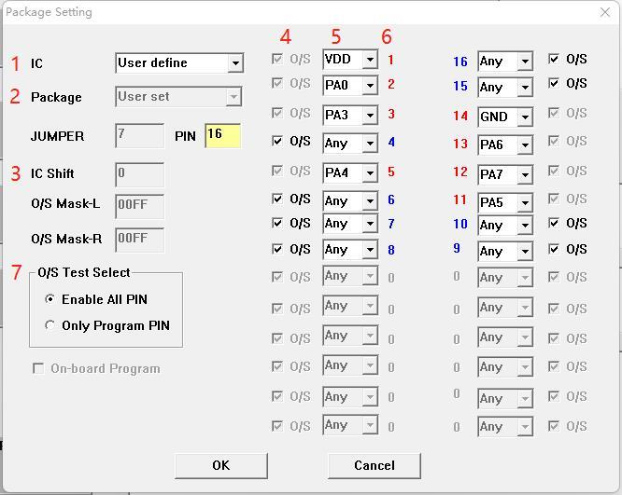Open the pin 15 Any dropdown

pyautogui.click(x=505, y=87)
